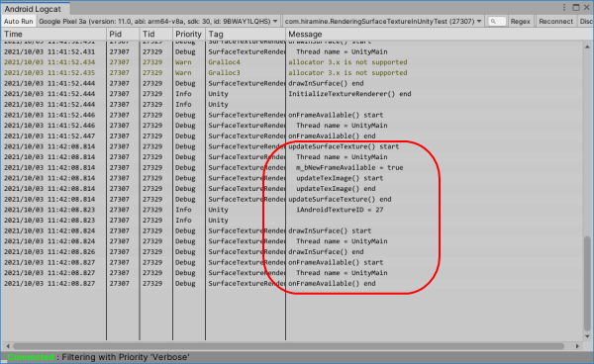Open the Google Pixel 3a device dropdown
The width and height of the screenshot is (594, 364).
[158, 21]
